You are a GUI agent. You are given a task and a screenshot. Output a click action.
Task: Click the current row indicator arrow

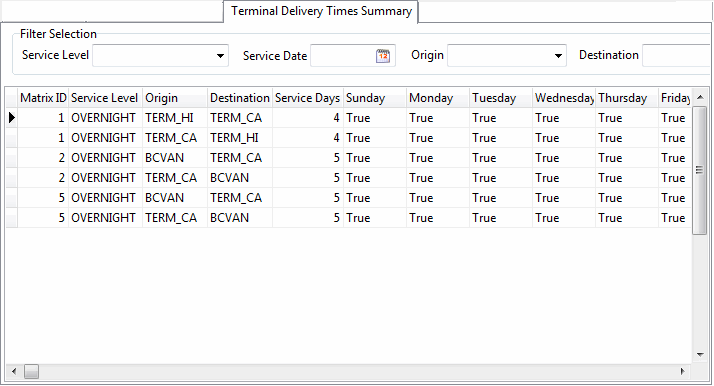(12, 118)
